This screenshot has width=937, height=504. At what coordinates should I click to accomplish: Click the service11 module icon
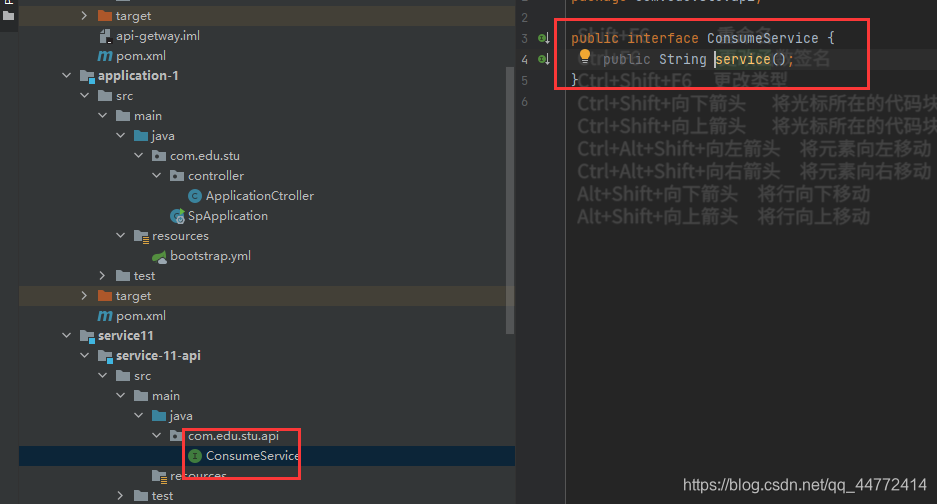click(87, 336)
